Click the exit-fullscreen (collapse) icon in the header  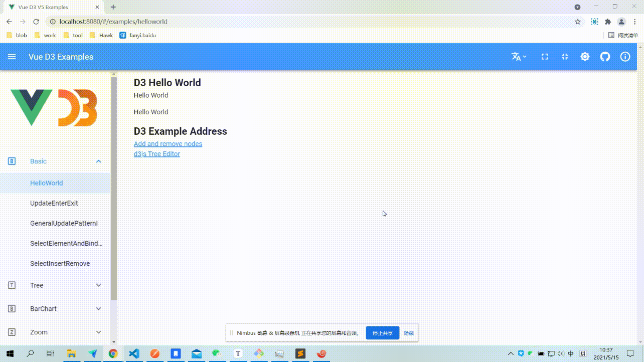564,57
